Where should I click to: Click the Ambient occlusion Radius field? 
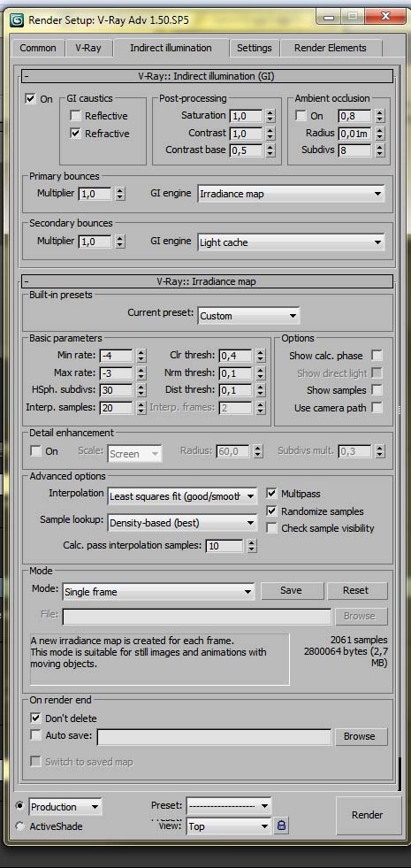tap(354, 134)
